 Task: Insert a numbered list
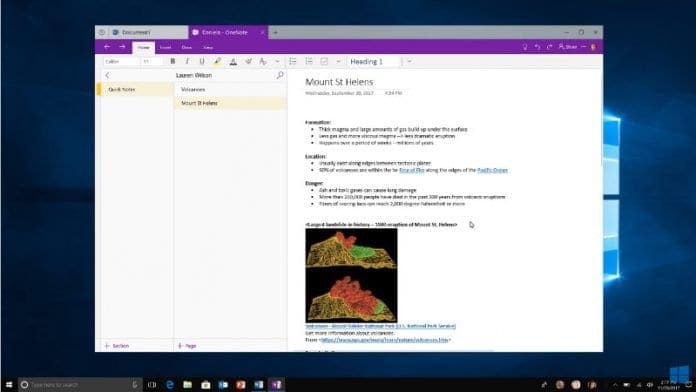(x=309, y=62)
